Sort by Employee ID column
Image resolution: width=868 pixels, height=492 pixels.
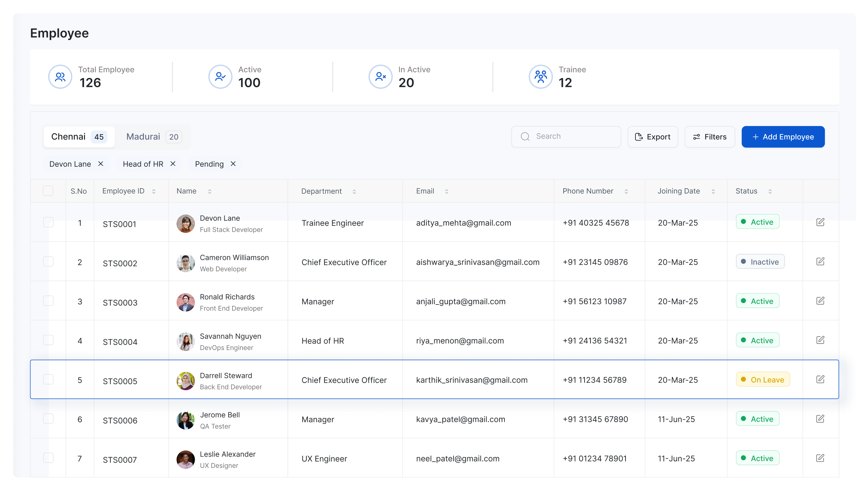pyautogui.click(x=154, y=191)
